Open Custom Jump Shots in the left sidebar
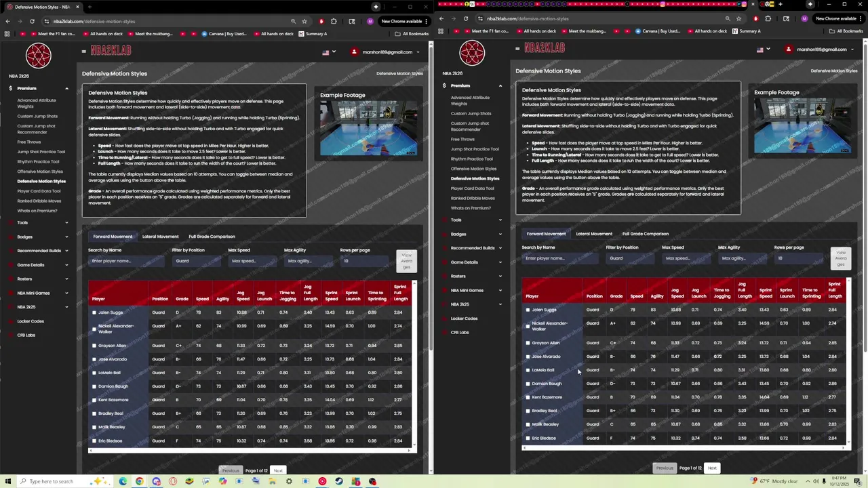Image resolution: width=868 pixels, height=488 pixels. pos(37,116)
